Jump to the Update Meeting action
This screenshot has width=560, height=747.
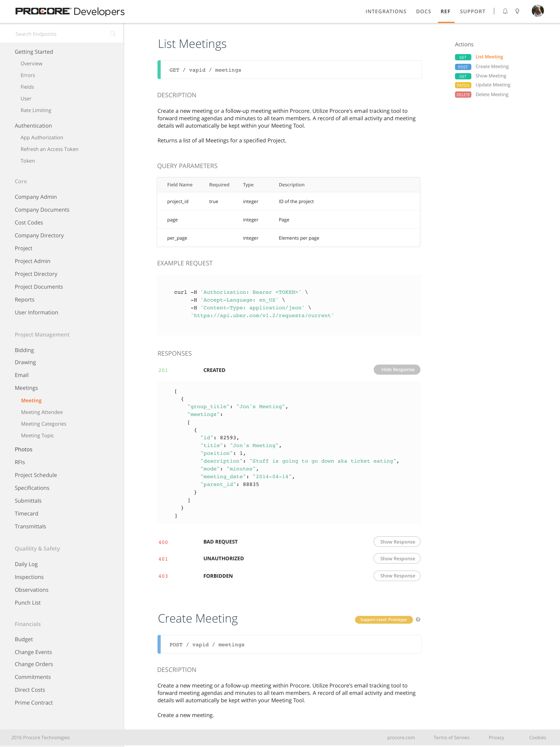(x=493, y=85)
